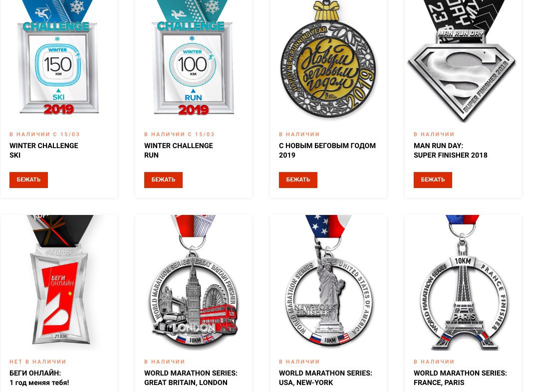Click БЕЖАТЬ button under Winter Challenge Run
Image resolution: width=534 pixels, height=392 pixels.
coord(163,180)
